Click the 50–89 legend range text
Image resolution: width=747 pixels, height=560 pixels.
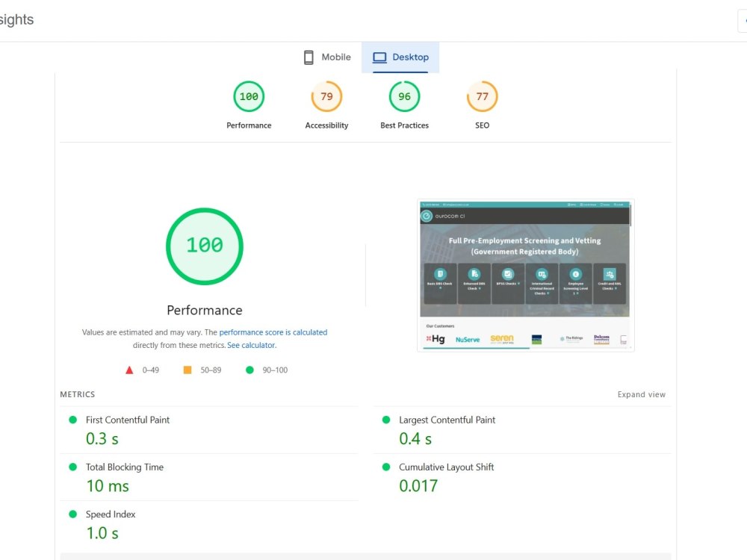click(211, 370)
